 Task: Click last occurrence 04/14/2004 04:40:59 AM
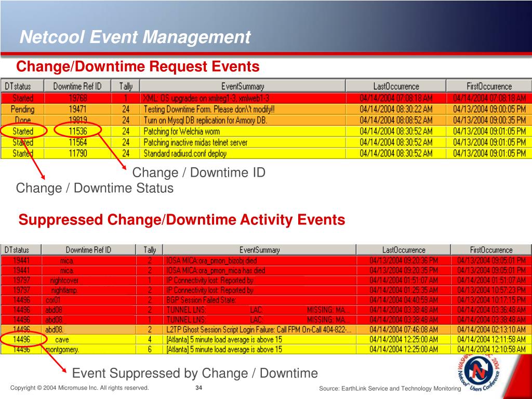click(404, 300)
